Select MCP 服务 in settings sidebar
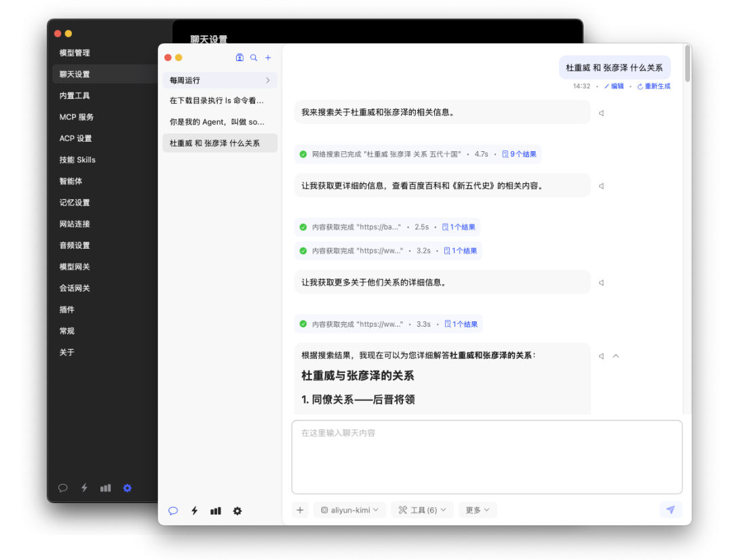 [77, 117]
